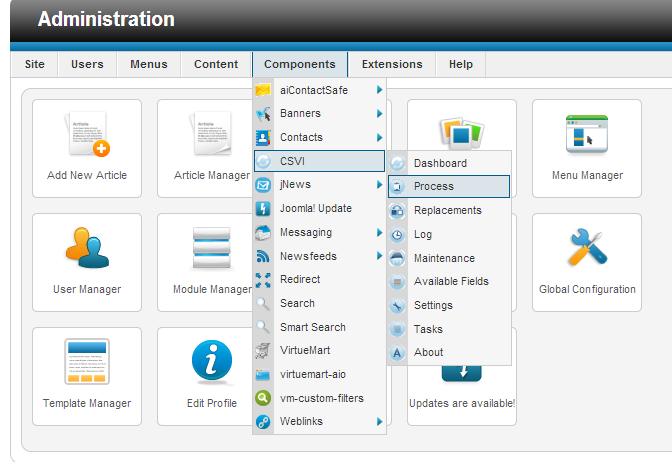This screenshot has width=672, height=462.
Task: Expand the Messaging submenu arrow
Action: tap(379, 232)
